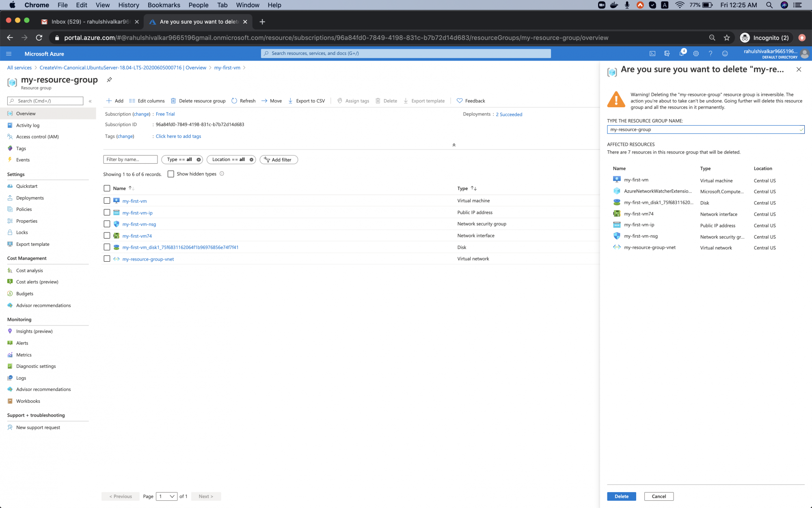This screenshot has height=508, width=812.
Task: Confirm deletion with the Delete button
Action: (621, 496)
